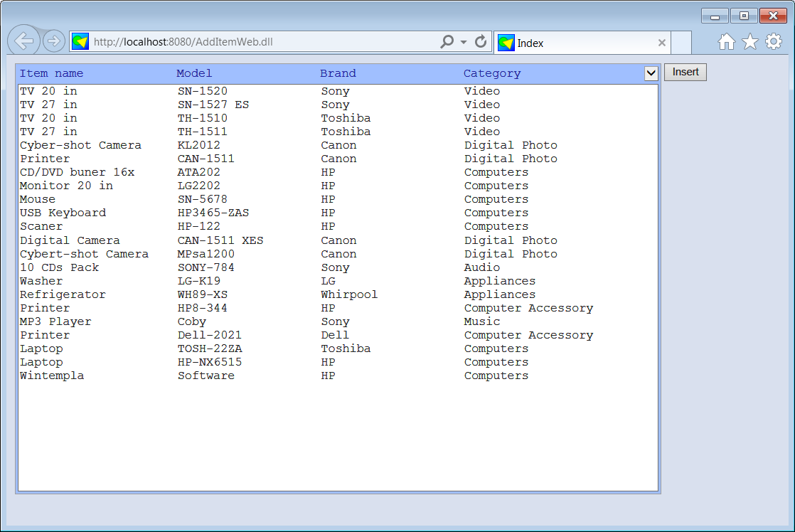
Task: Select the Cybert-shot Camera row
Action: tap(338, 254)
